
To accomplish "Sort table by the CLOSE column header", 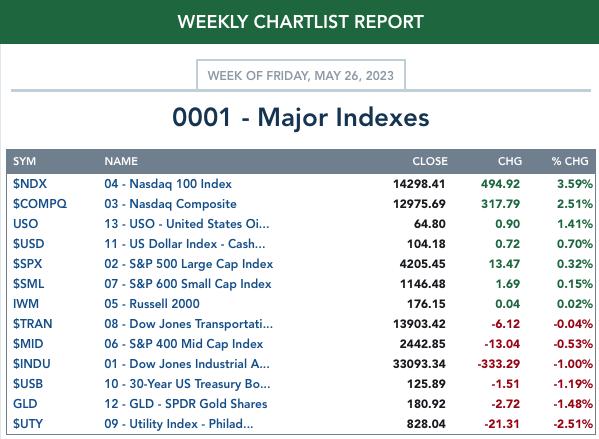I will [x=430, y=161].
